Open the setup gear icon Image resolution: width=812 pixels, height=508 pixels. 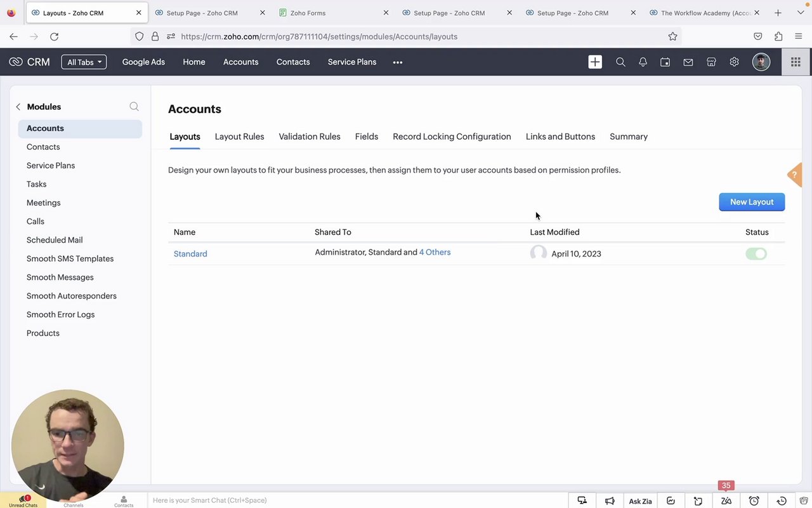(x=734, y=62)
